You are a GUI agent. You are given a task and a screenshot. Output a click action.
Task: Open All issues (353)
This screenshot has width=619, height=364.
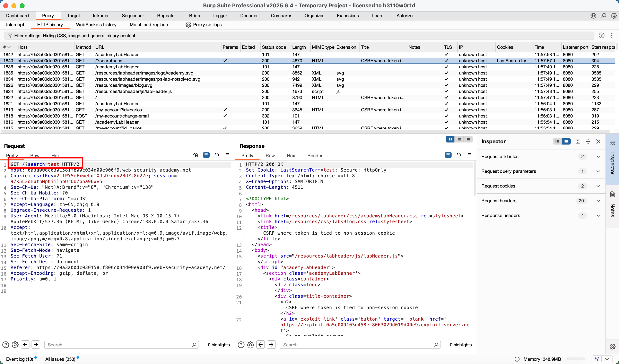click(60, 359)
